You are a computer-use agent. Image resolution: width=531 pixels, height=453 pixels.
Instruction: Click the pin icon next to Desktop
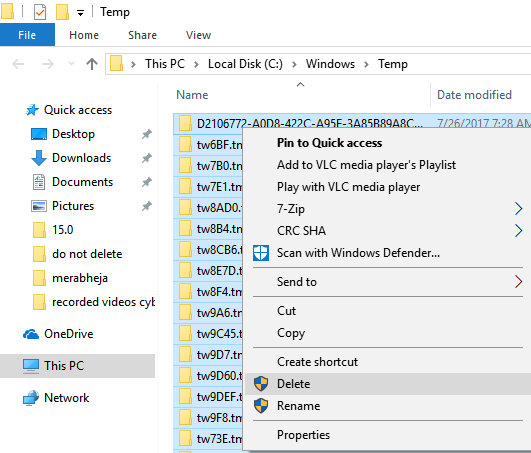coord(146,134)
